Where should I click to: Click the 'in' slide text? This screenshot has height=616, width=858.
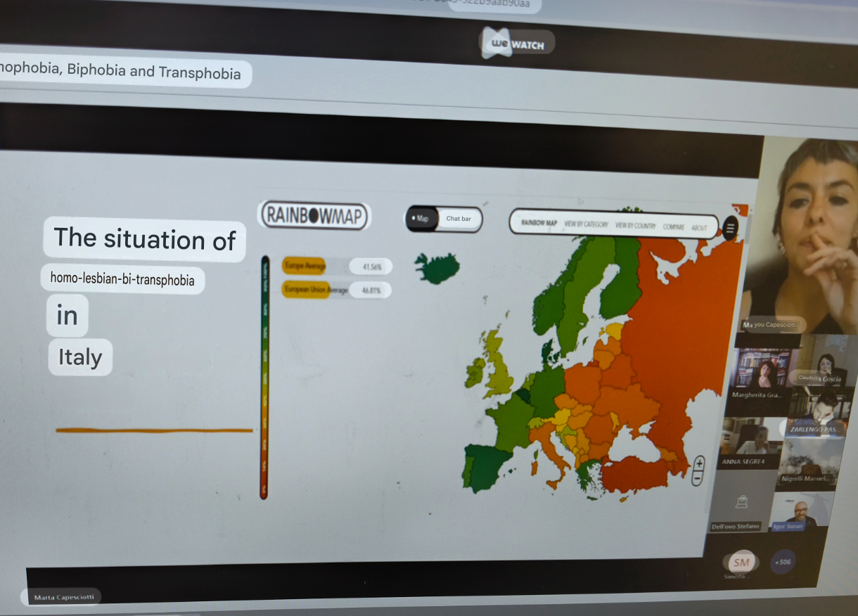(68, 315)
